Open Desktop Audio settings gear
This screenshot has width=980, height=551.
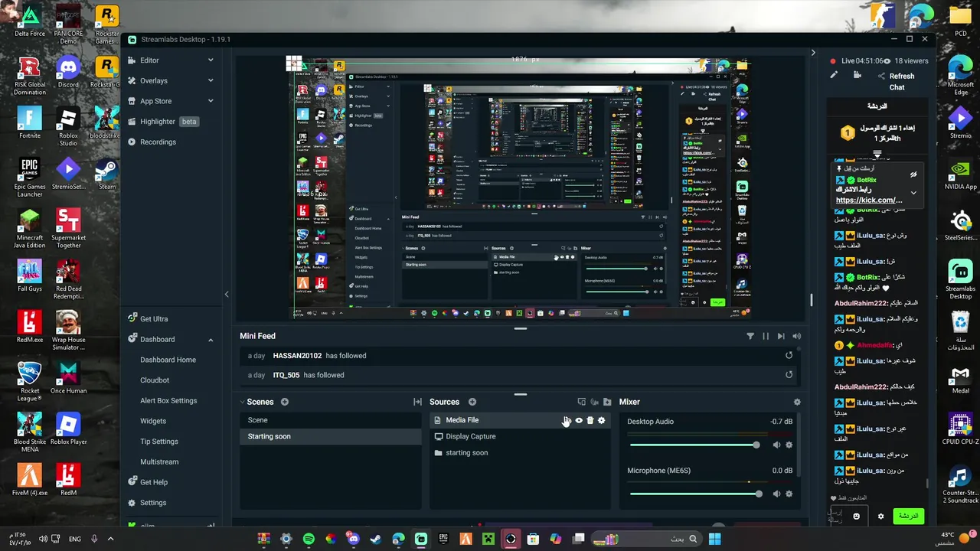(x=789, y=445)
